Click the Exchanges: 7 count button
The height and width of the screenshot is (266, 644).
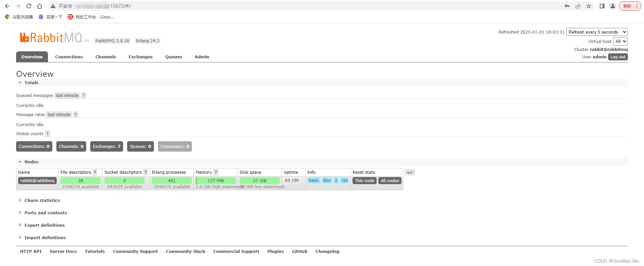click(107, 146)
